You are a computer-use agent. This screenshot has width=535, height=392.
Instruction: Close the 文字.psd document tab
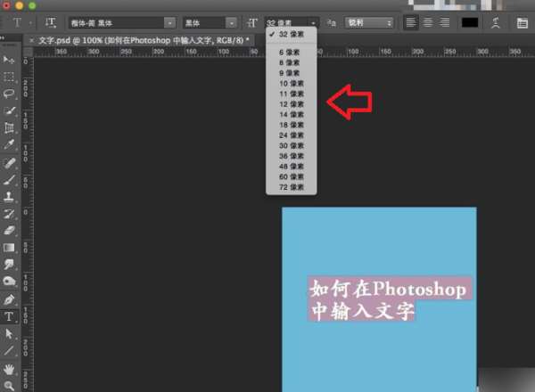[x=31, y=41]
